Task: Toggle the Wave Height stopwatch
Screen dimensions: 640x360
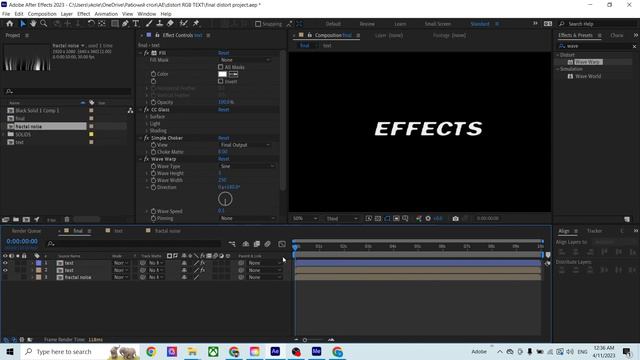Action: [153, 173]
